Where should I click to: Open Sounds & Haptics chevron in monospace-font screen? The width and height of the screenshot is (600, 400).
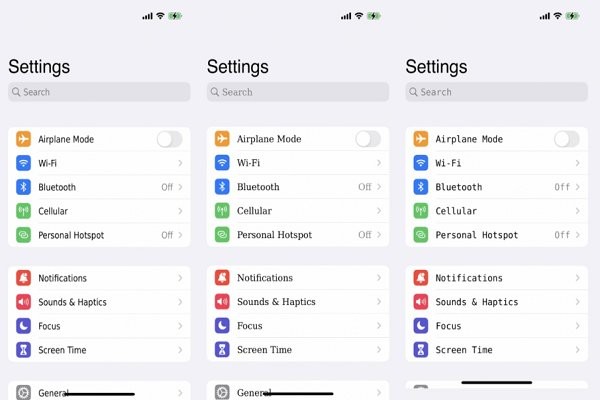point(577,302)
